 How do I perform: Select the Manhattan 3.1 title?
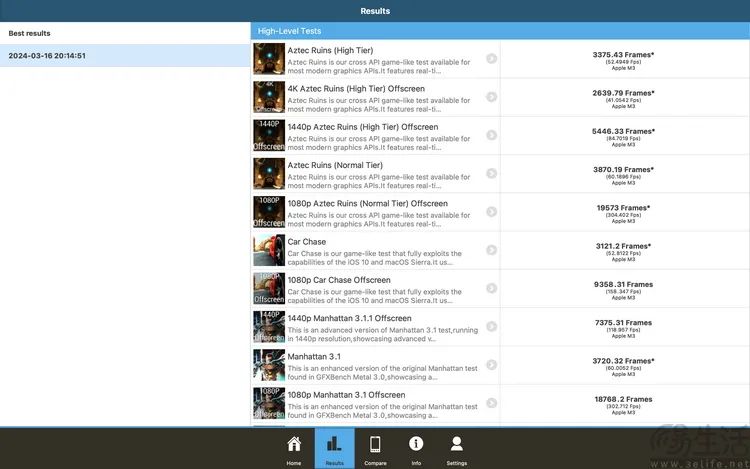click(314, 356)
